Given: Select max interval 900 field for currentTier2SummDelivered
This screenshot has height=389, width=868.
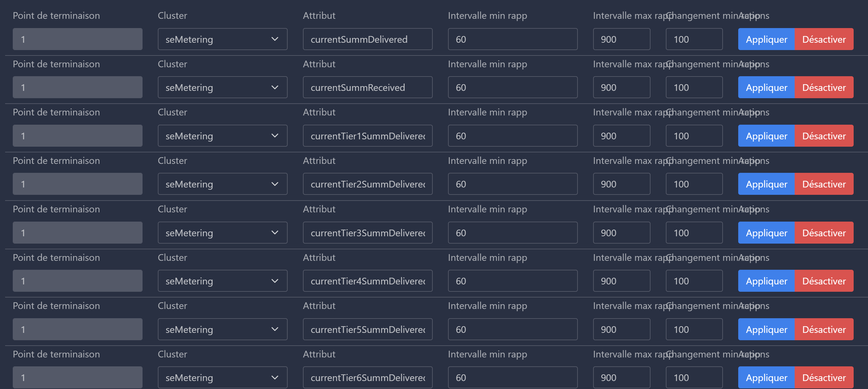Looking at the screenshot, I should click(x=622, y=184).
